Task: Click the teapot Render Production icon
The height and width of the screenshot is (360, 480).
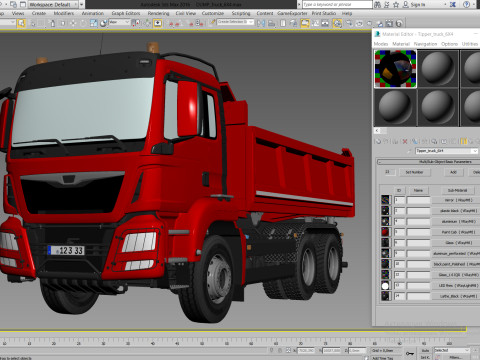Action: [369, 23]
